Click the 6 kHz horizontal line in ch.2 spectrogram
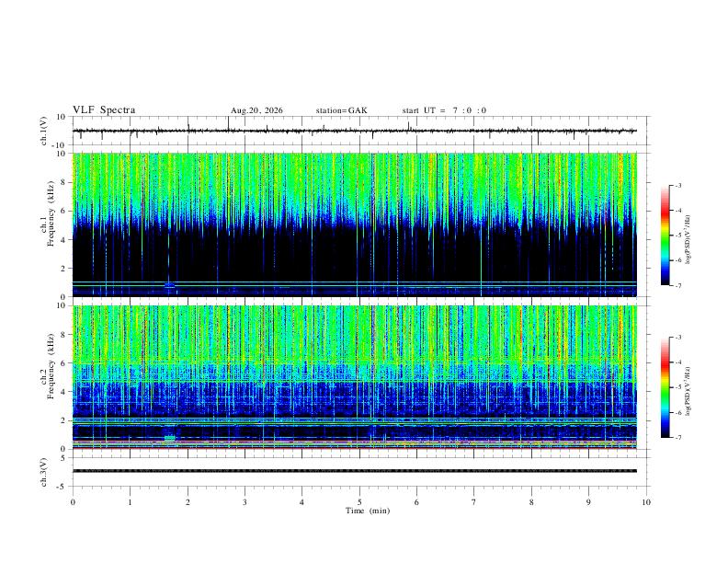The height and width of the screenshot is (563, 728). click(354, 362)
